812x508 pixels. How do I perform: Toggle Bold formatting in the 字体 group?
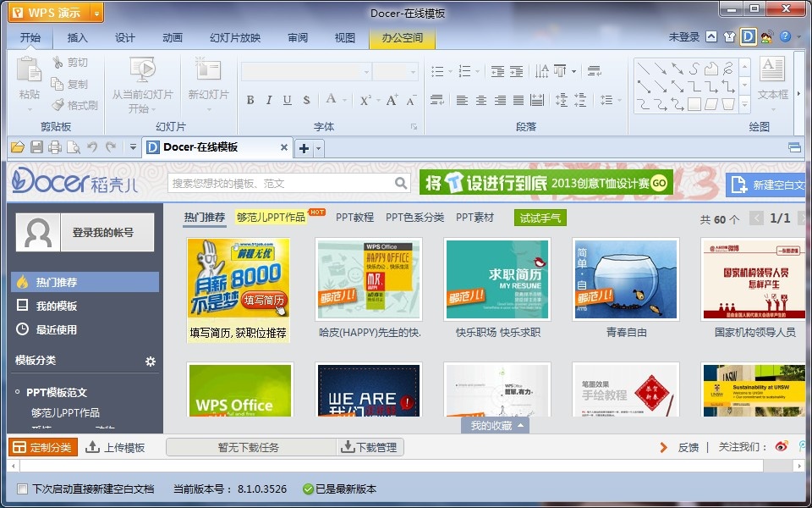pos(250,100)
